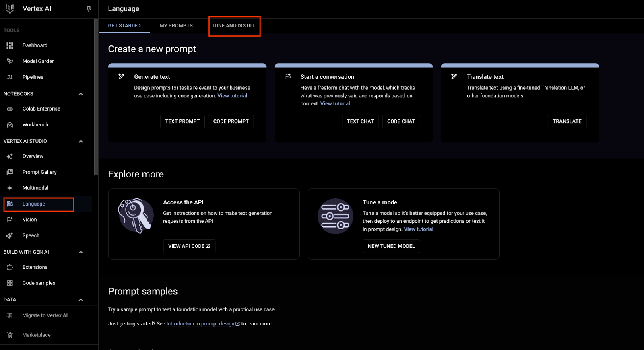Click the Tune a model sliders illustration
The image size is (644, 350).
click(x=335, y=216)
